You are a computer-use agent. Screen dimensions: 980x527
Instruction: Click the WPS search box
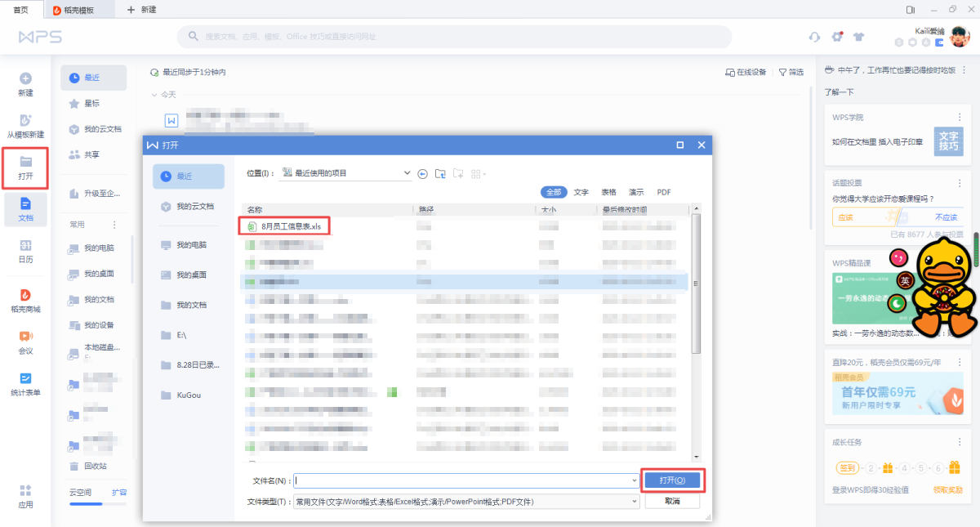pyautogui.click(x=454, y=37)
